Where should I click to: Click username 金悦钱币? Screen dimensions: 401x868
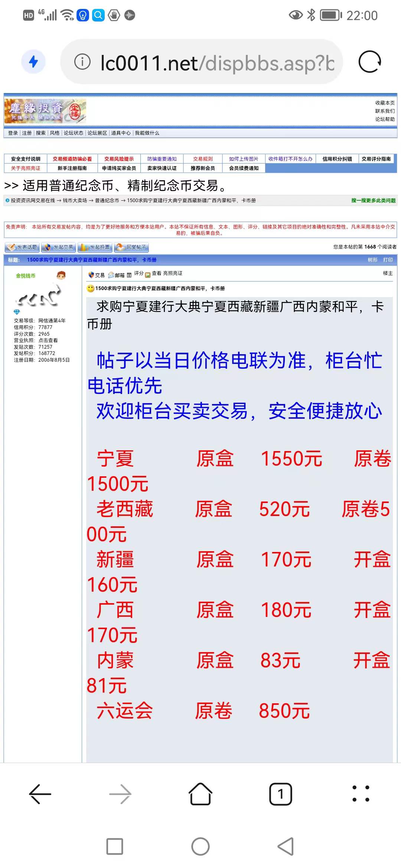pyautogui.click(x=26, y=276)
